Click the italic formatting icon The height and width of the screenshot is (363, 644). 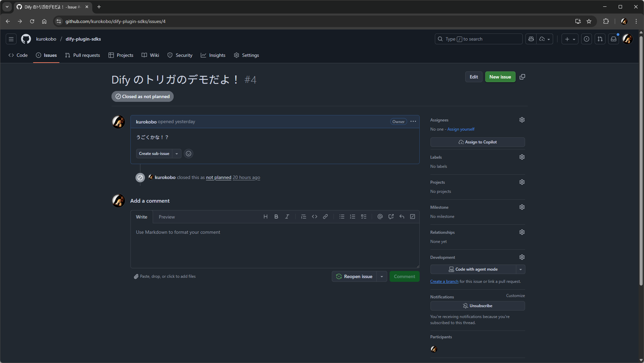pyautogui.click(x=287, y=217)
